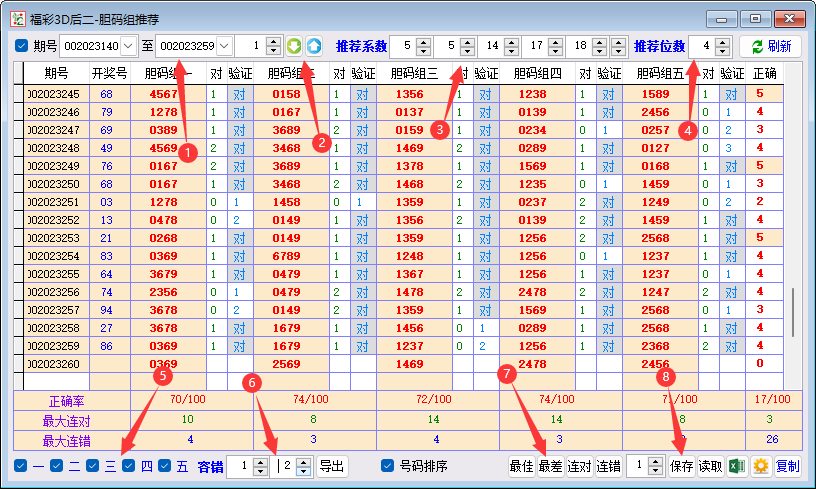The height and width of the screenshot is (489, 816).
Task: Select row 002023260 period cell
Action: pos(56,364)
